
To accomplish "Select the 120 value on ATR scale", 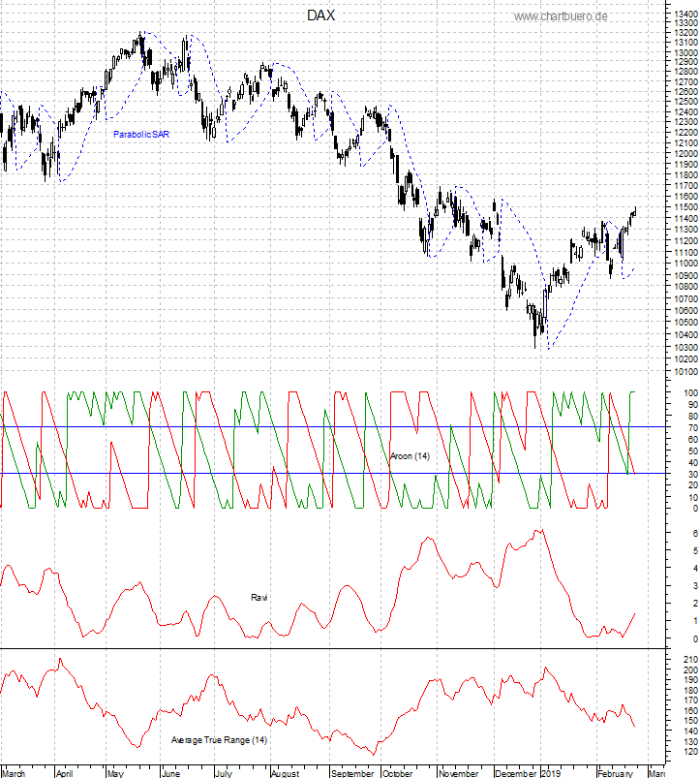I will (x=690, y=751).
